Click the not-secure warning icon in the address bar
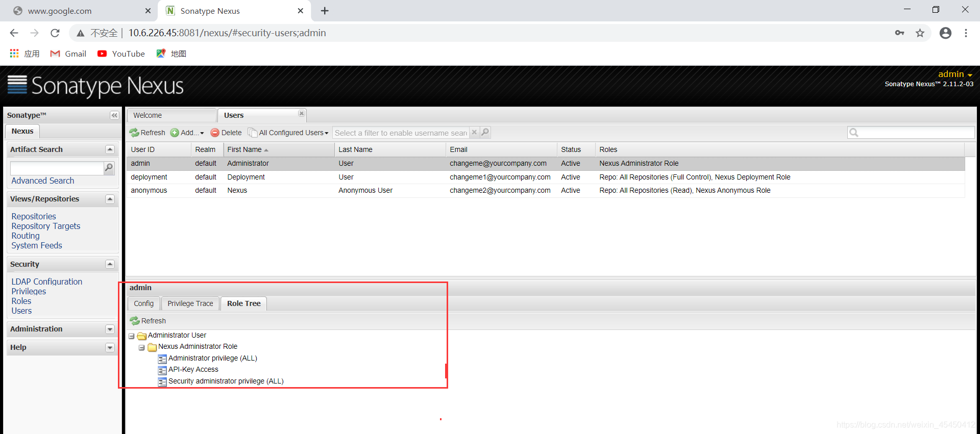 click(80, 33)
